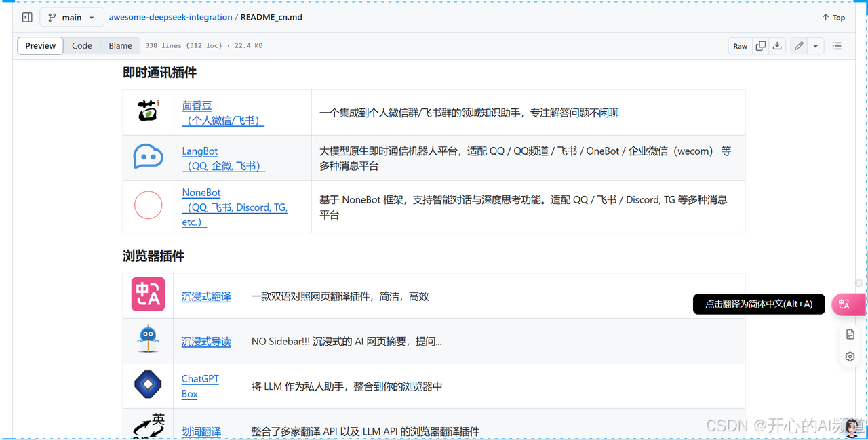Viewport: 868px width, 440px height.
Task: Select the 将 LLM 作为私人助手 description
Action: [347, 386]
